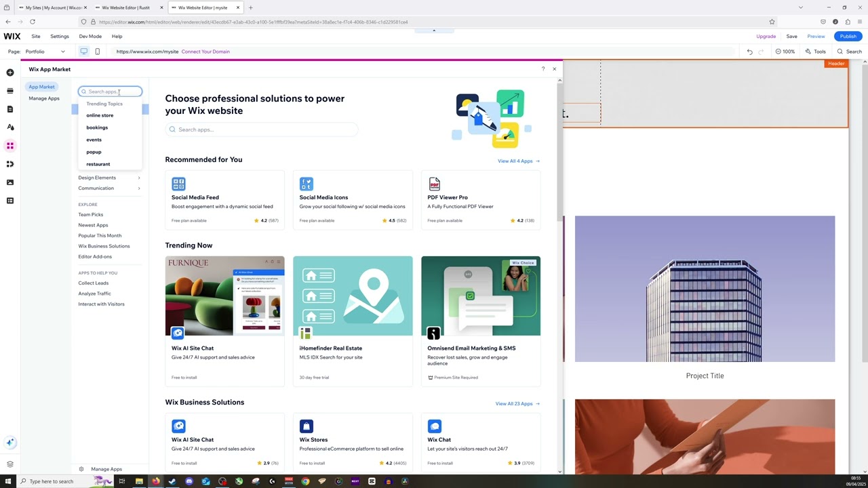The width and height of the screenshot is (868, 488).
Task: Open the Settings menu
Action: (x=60, y=37)
